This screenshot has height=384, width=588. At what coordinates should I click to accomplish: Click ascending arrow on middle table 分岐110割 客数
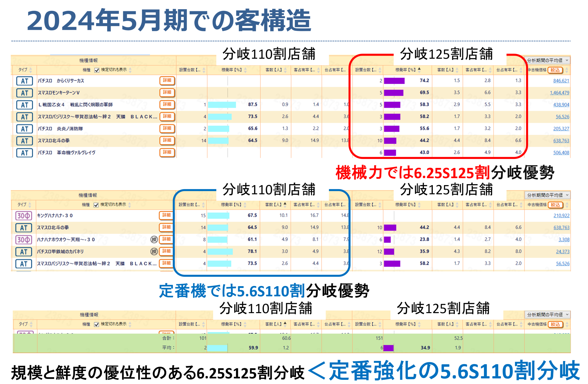(285, 204)
